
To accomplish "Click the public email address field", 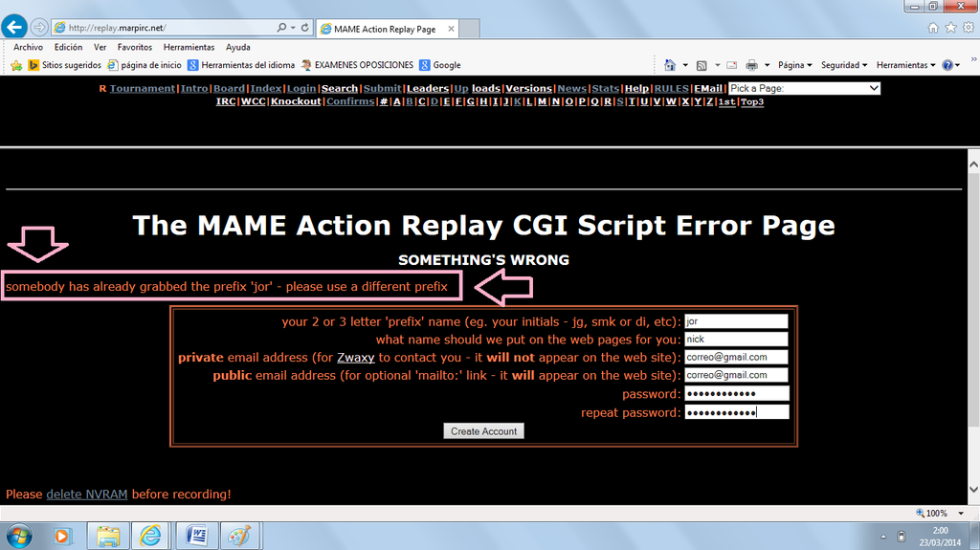I will pos(736,375).
